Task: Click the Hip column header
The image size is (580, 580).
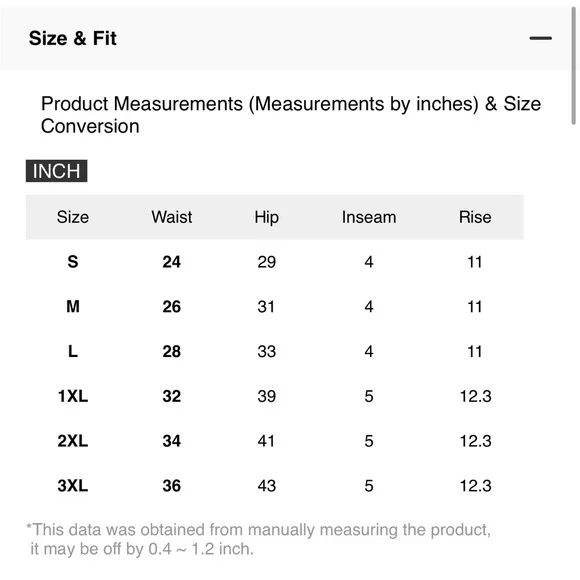Action: (267, 218)
